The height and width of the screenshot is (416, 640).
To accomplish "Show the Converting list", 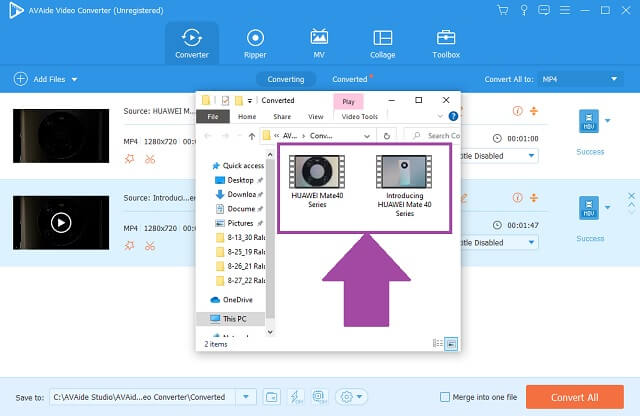I will 286,79.
